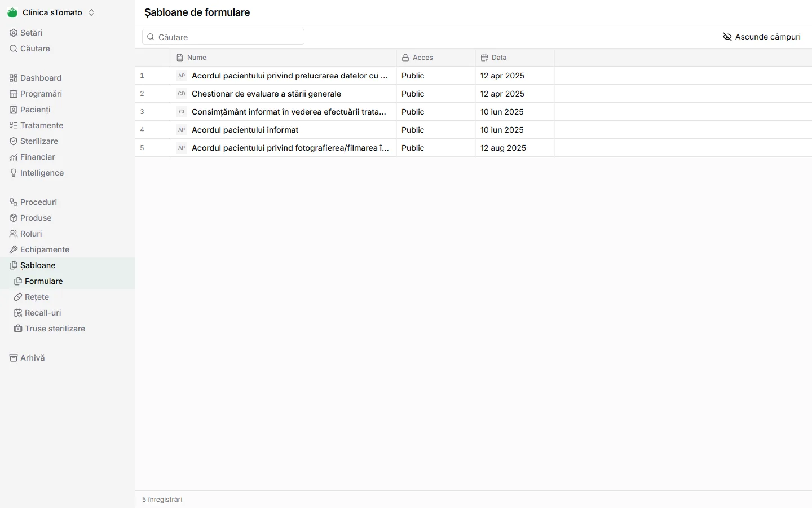Navigate to Recall-uri templates

click(x=68, y=313)
